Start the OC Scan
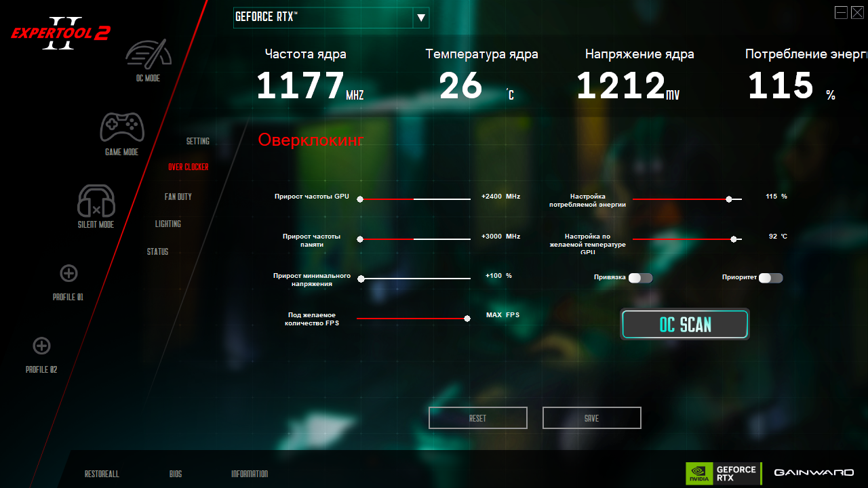 click(x=685, y=325)
